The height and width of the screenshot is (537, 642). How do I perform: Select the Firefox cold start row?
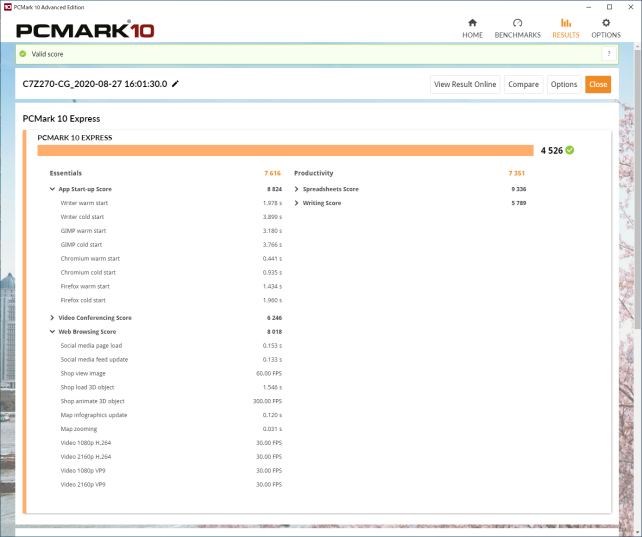171,300
